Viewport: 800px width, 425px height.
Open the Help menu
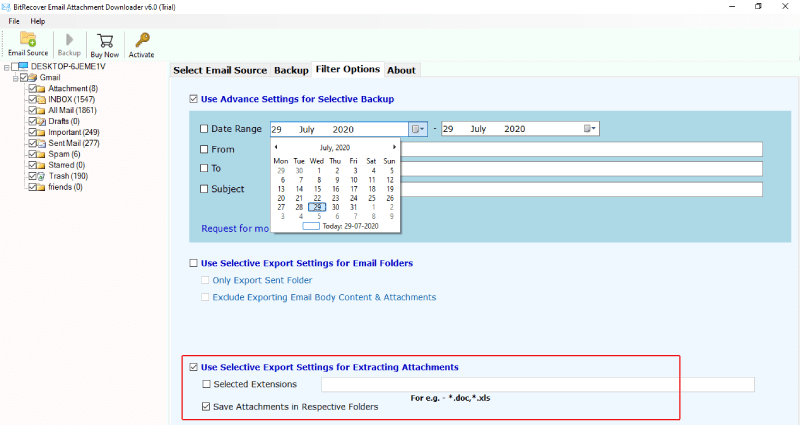pyautogui.click(x=38, y=21)
